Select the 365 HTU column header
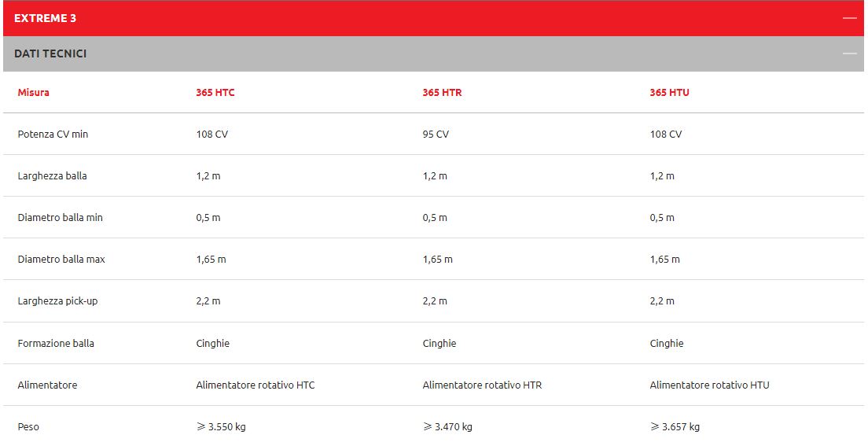868x446 pixels. tap(669, 92)
